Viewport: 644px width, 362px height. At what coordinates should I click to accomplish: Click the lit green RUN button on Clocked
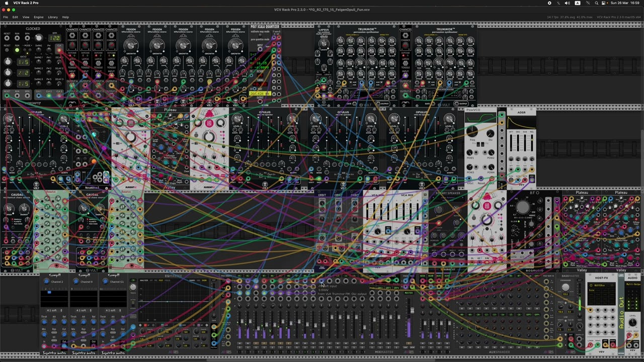[18, 50]
